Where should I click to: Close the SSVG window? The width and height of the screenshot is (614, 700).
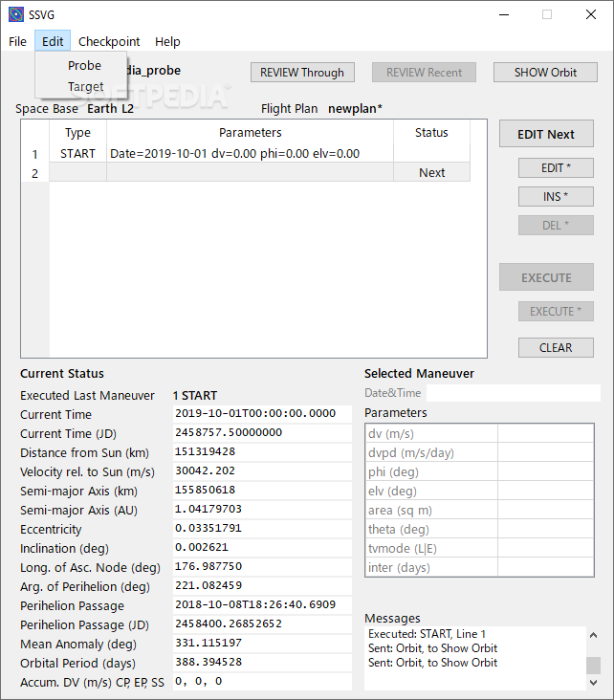[x=591, y=14]
